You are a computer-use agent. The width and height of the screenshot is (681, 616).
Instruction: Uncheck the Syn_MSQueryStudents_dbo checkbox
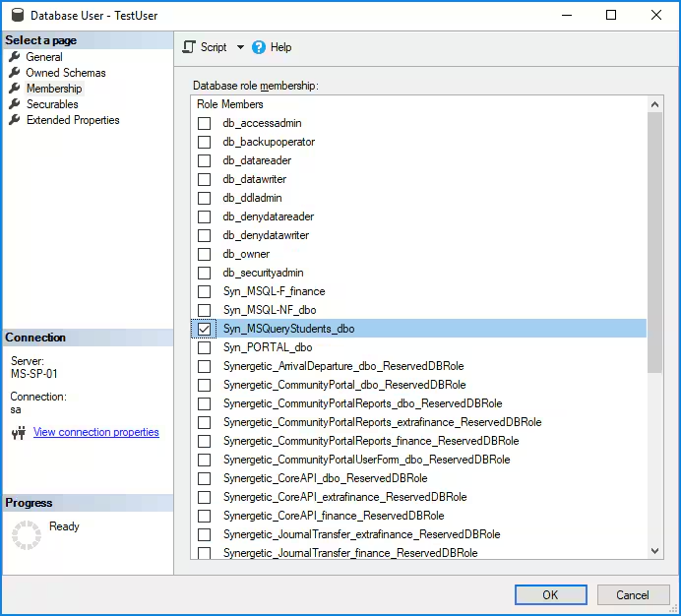[x=204, y=329]
